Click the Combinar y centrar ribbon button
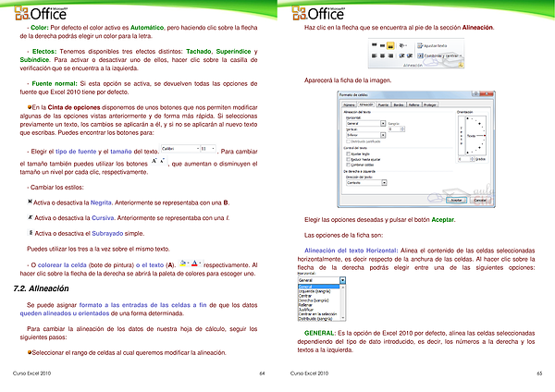Screen dimensions: 555x392 pos(438,55)
